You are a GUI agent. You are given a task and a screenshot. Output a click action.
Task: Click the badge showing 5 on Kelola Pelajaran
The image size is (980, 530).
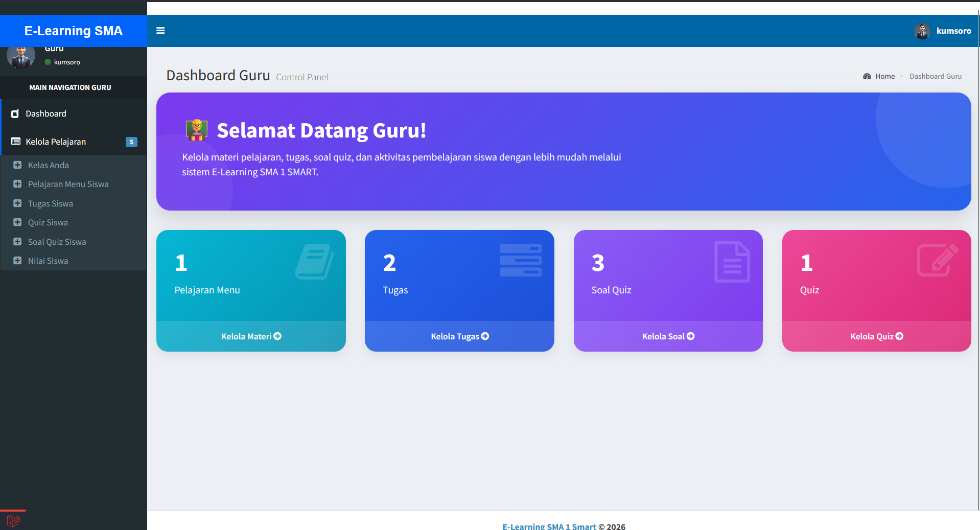pyautogui.click(x=131, y=142)
